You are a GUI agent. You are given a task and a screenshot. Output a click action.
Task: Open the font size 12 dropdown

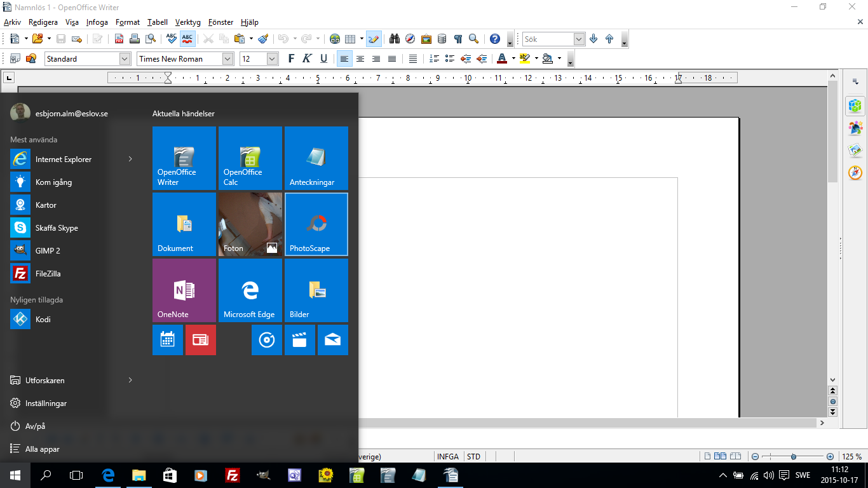273,58
